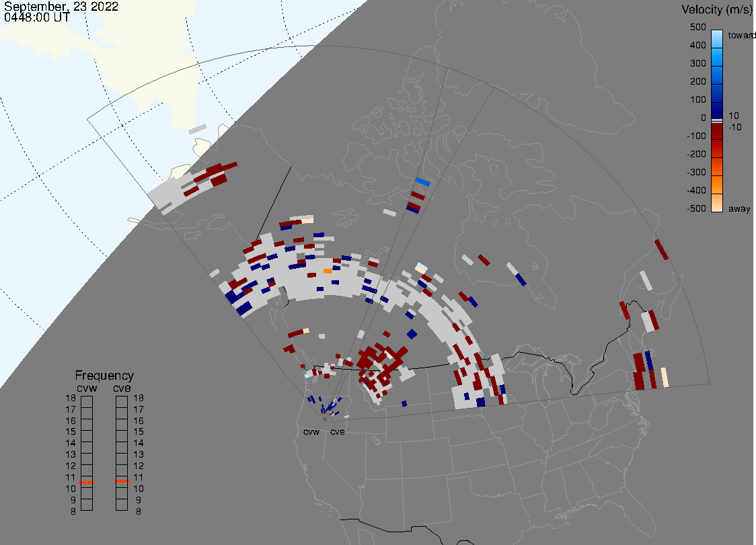756x545 pixels.
Task: Pick the peach -400 to -500 velocity swatch
Action: [717, 203]
